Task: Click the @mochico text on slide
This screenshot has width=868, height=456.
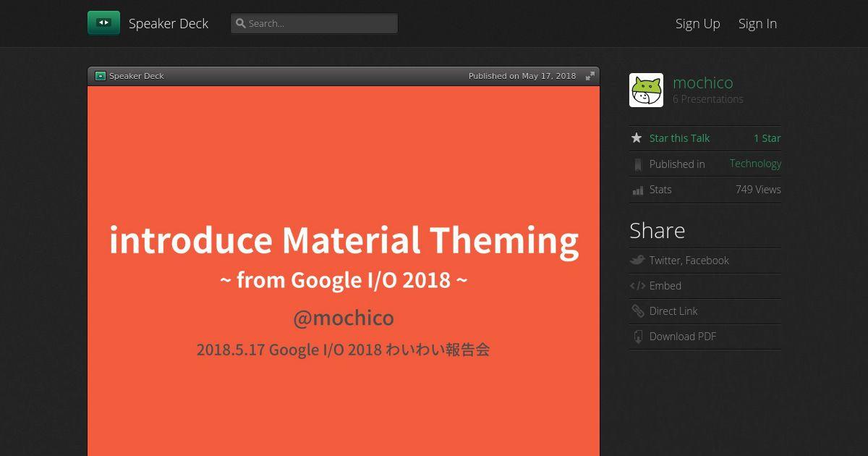Action: pos(344,318)
